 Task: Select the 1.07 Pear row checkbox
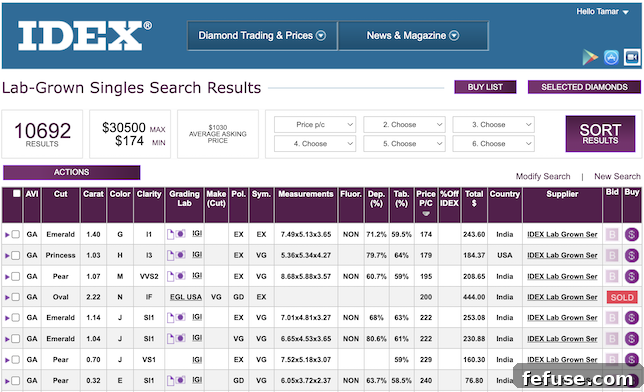coord(16,277)
